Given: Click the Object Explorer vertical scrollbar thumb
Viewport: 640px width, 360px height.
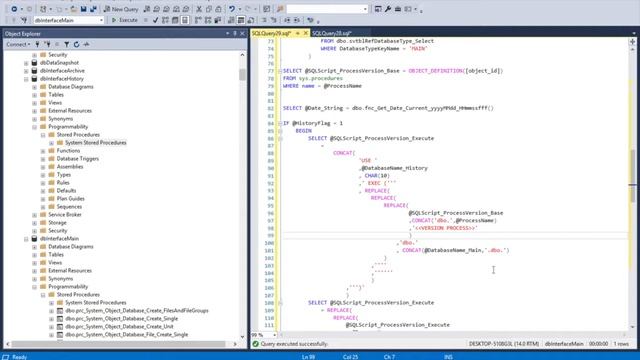Looking at the screenshot, I should [x=242, y=74].
